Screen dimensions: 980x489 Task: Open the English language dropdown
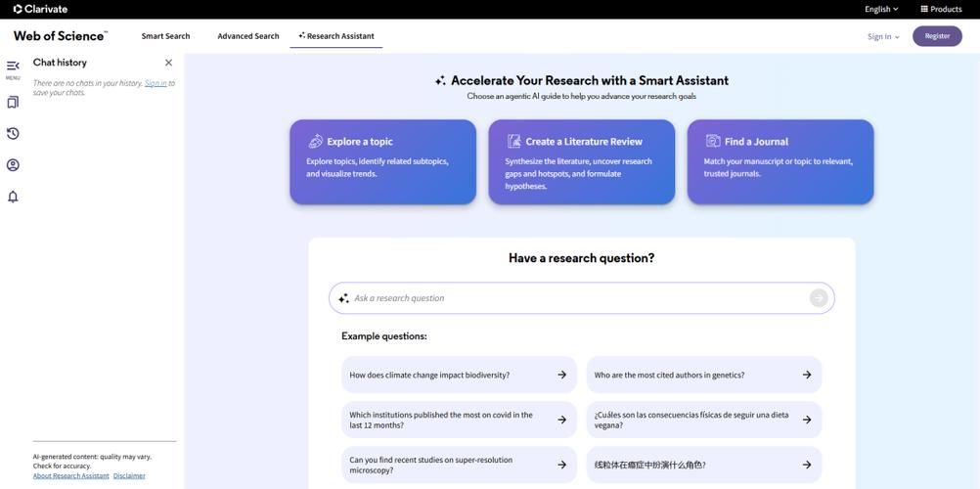coord(881,9)
